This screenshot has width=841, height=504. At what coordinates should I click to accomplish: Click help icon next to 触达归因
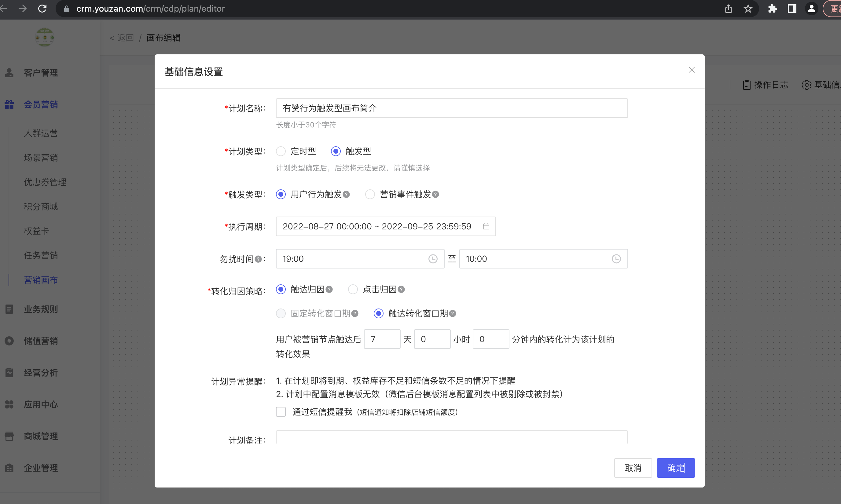(329, 289)
